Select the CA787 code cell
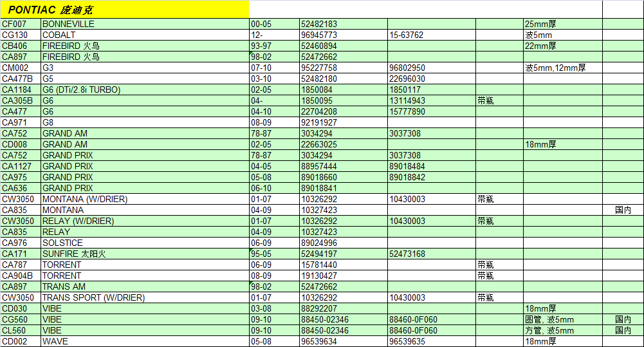The image size is (644, 347). click(21, 265)
